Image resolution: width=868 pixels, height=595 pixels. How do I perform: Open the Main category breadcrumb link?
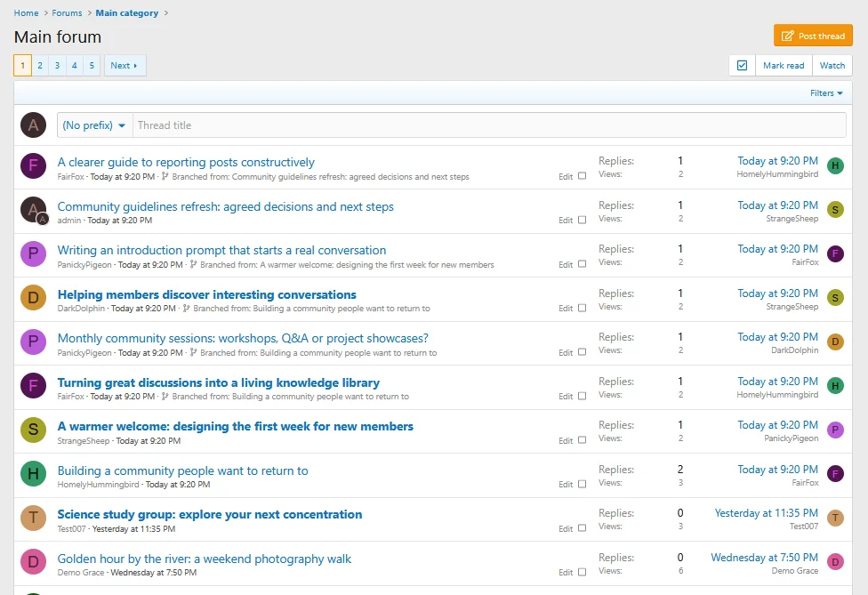point(127,12)
